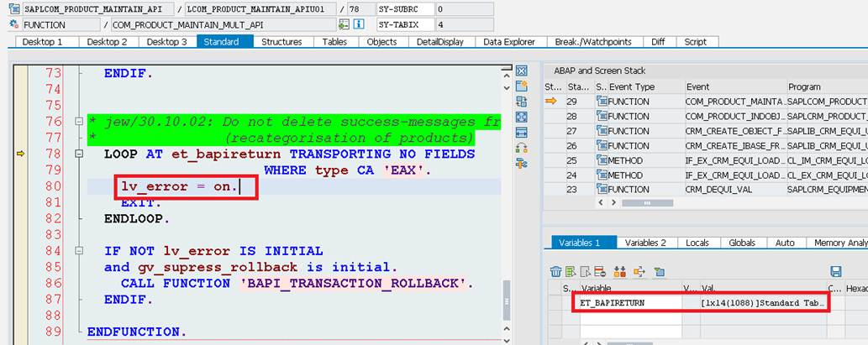Click the stack icon in row 25
868x345 pixels.
[601, 160]
